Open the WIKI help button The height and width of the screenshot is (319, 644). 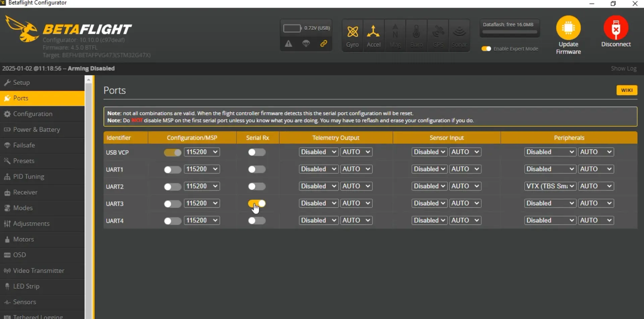coord(627,90)
